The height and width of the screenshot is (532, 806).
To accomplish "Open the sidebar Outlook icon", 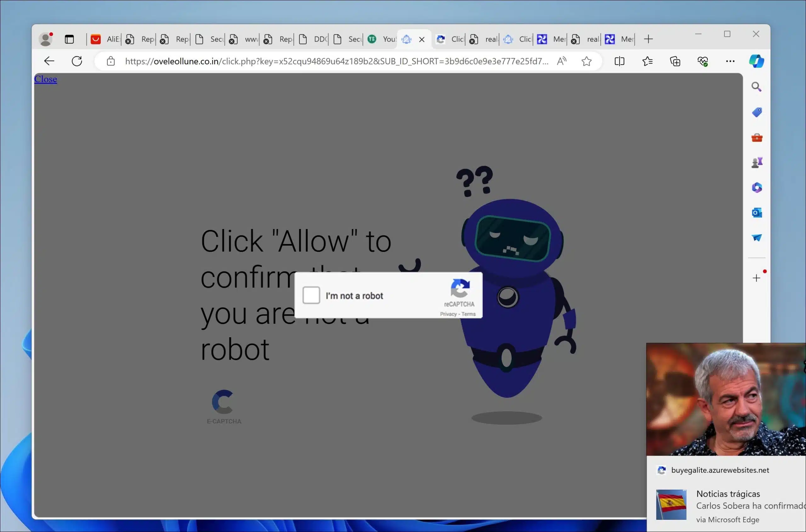I will coord(757,213).
